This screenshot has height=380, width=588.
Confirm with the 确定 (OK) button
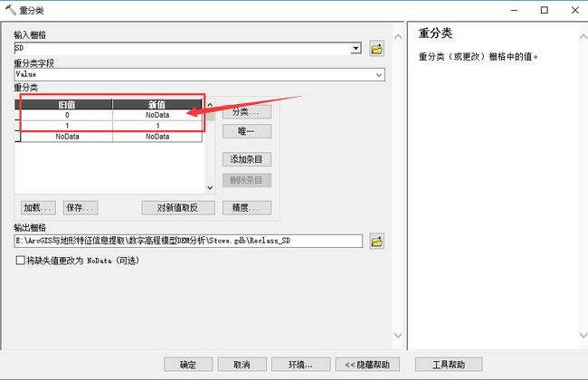coord(188,365)
